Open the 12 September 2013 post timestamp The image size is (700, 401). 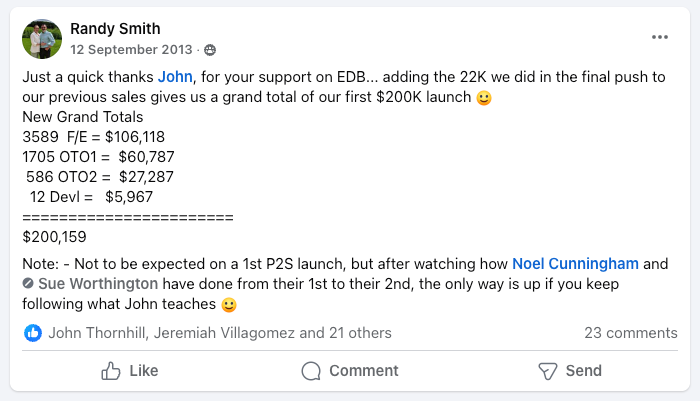[x=131, y=50]
